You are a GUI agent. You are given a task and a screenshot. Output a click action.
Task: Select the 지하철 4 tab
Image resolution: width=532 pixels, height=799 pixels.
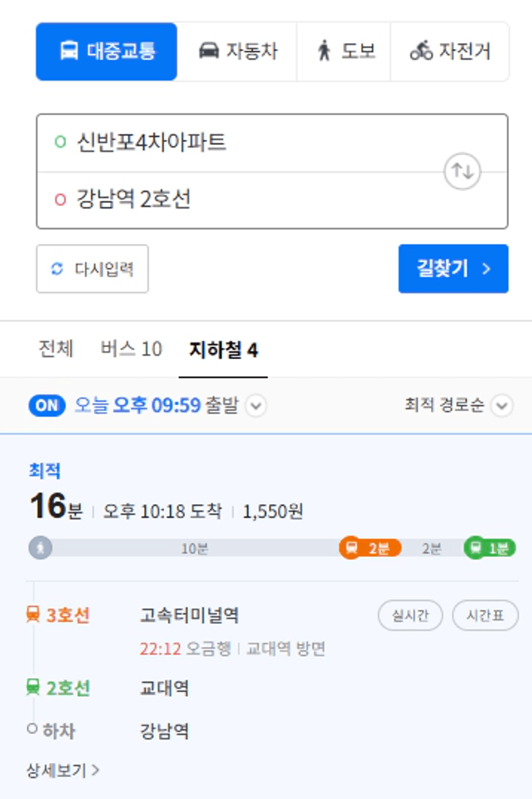(x=223, y=350)
